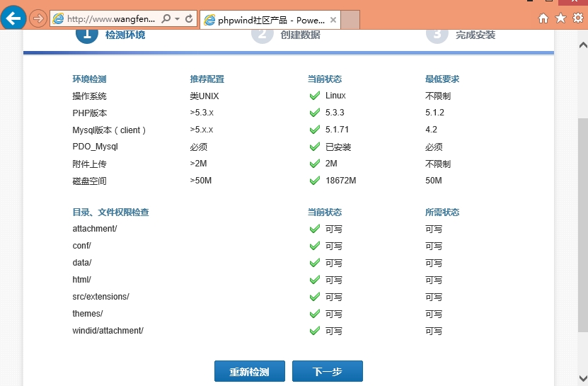The width and height of the screenshot is (588, 386).
Task: Click checkmark in data/ row
Action: 315,263
